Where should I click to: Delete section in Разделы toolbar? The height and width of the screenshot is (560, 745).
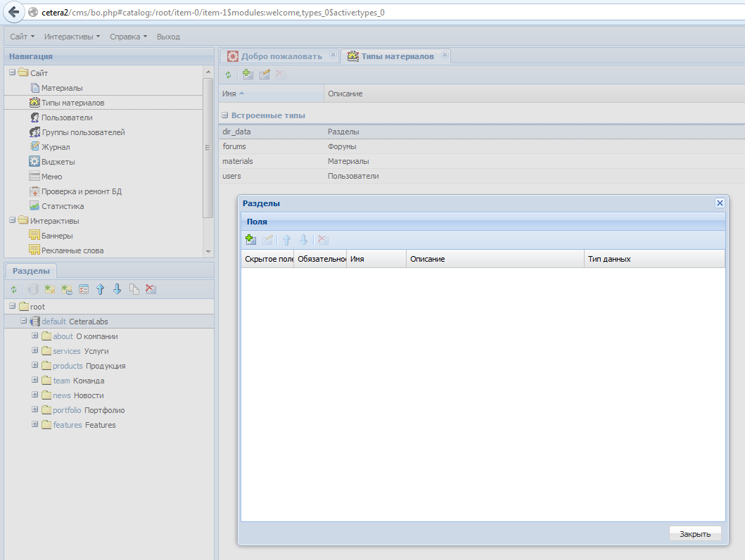tap(151, 289)
